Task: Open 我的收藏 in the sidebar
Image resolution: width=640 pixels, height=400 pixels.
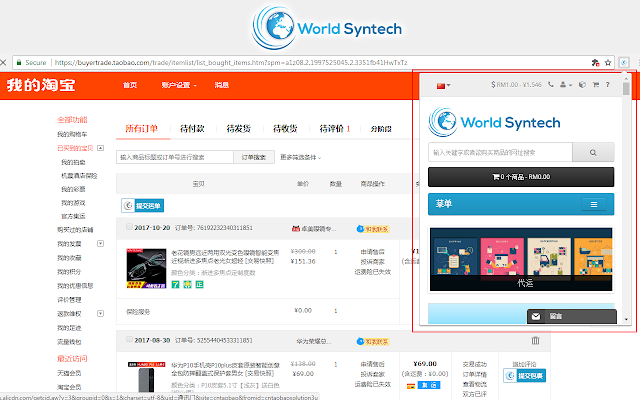Action: tap(69, 258)
